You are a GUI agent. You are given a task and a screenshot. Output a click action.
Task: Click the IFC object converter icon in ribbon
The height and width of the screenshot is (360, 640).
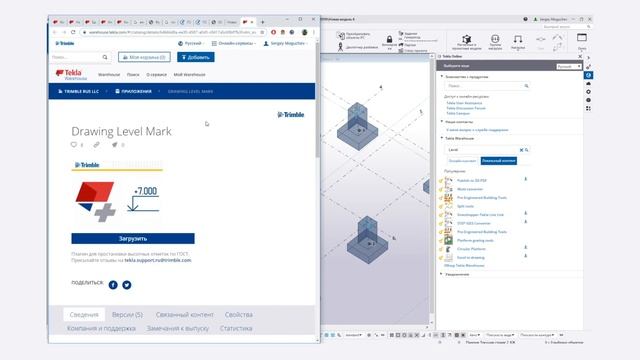[340, 36]
